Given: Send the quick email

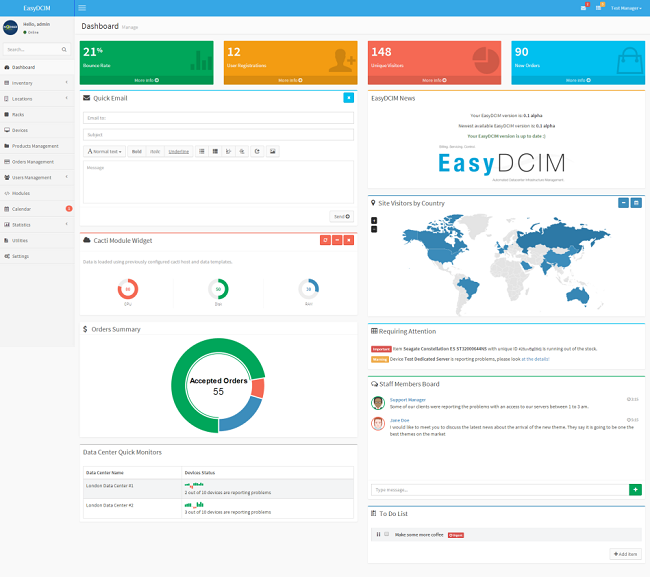Looking at the screenshot, I should (x=342, y=216).
